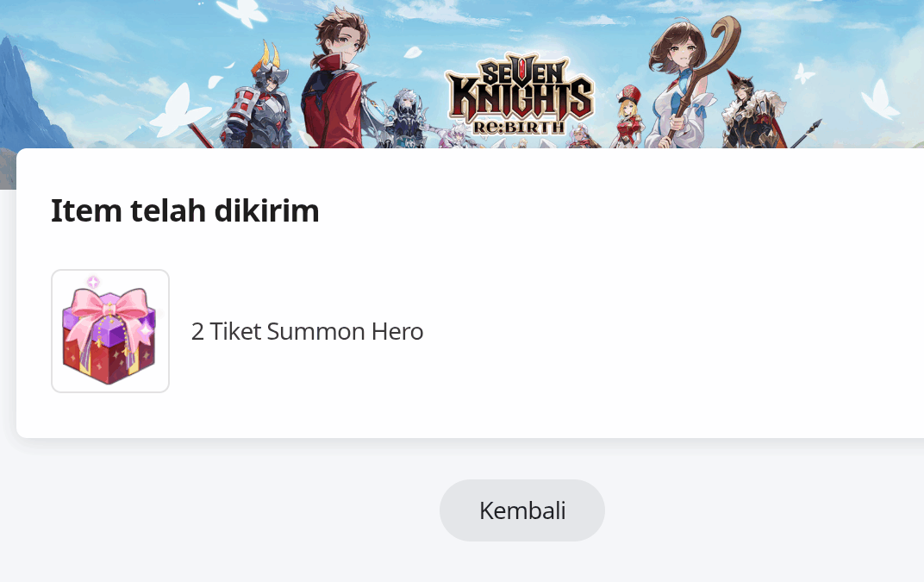924x582 pixels.
Task: Click the Kembali button
Action: coord(522,510)
